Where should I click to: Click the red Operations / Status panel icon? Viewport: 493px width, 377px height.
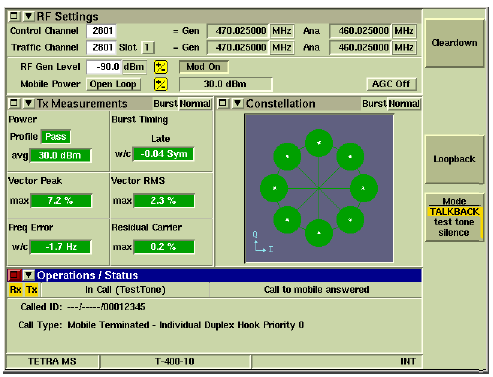point(14,275)
